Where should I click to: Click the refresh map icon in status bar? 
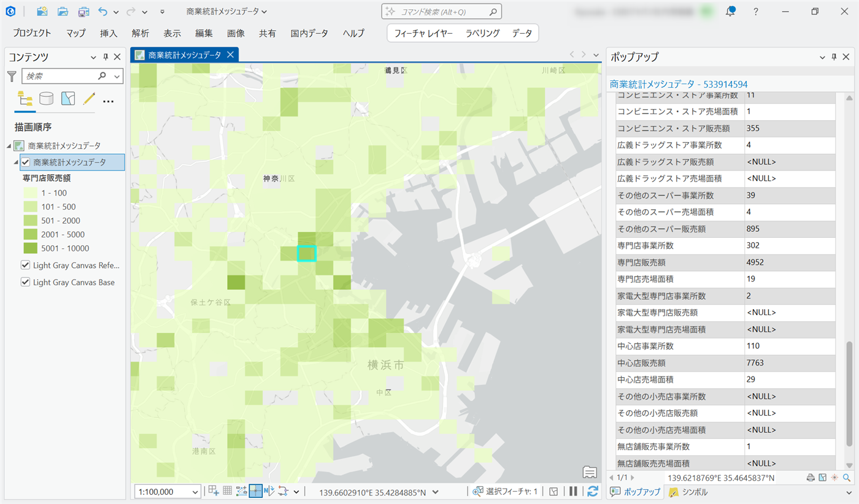[592, 491]
